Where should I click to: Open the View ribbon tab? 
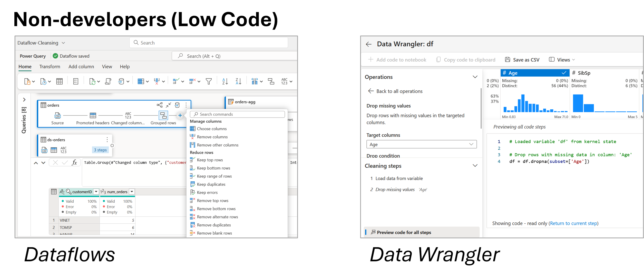[x=107, y=67]
